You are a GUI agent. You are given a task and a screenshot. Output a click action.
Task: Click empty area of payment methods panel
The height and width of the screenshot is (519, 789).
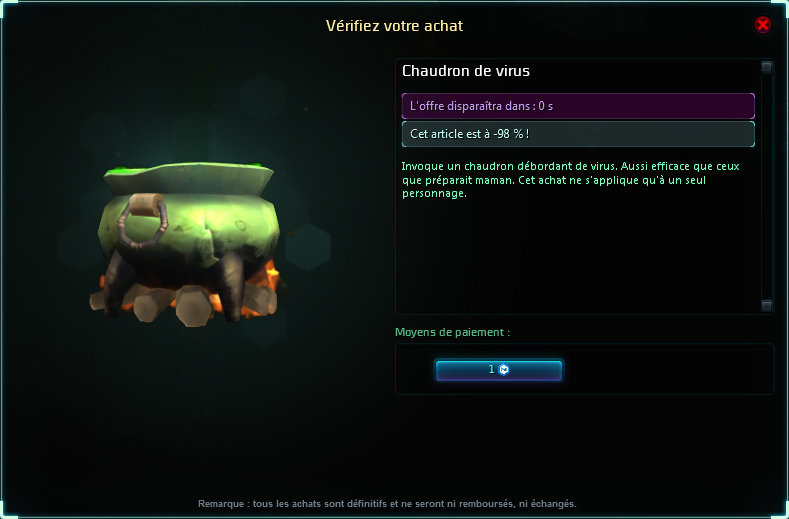click(669, 370)
